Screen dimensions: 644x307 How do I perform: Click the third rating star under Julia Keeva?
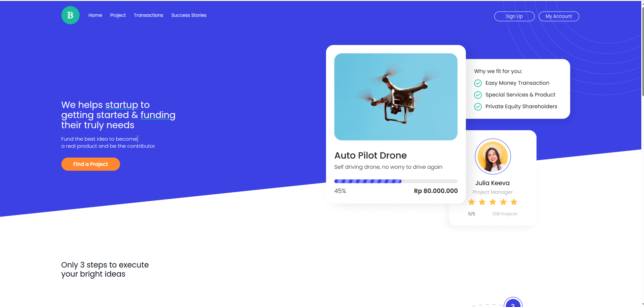tap(493, 202)
